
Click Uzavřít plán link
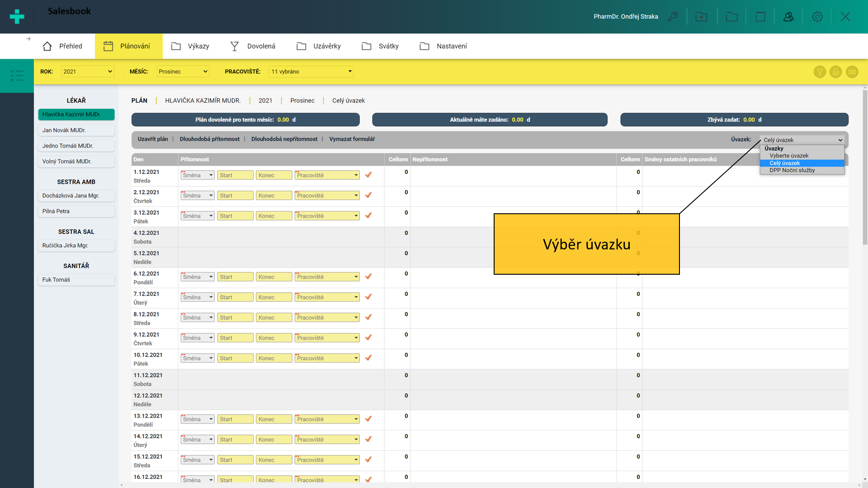point(152,139)
